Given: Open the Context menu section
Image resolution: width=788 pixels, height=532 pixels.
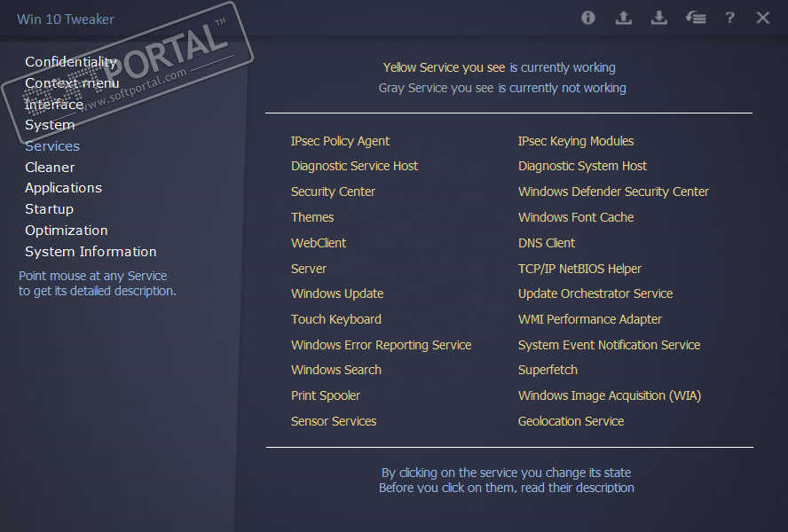Looking at the screenshot, I should pyautogui.click(x=72, y=82).
